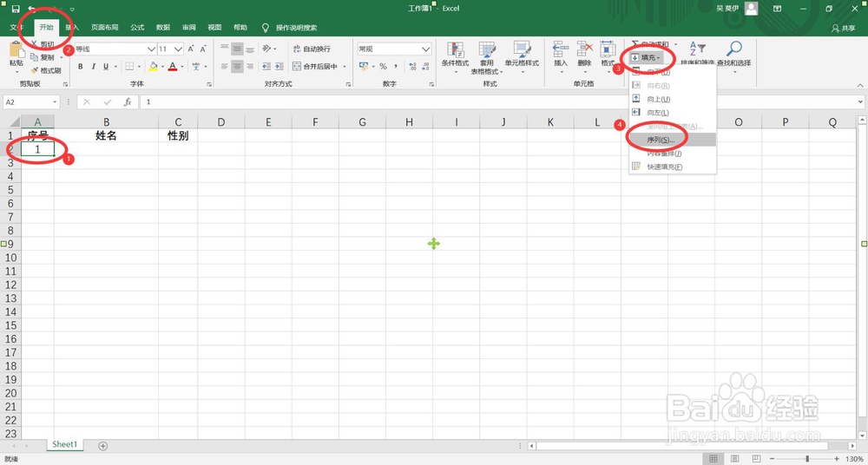This screenshot has height=465, width=868.
Task: Switch to the Page Layout (页面布局) tab
Action: 105,28
